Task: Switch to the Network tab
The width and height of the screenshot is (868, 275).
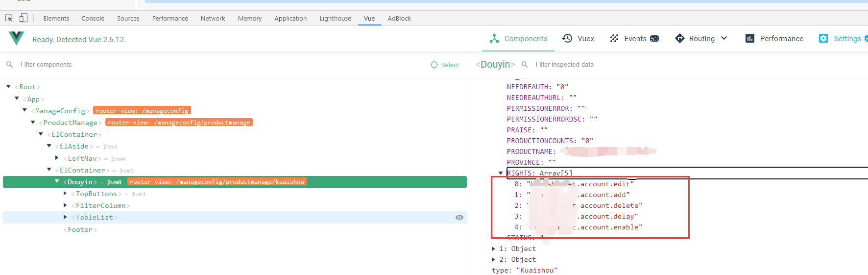Action: (x=213, y=19)
